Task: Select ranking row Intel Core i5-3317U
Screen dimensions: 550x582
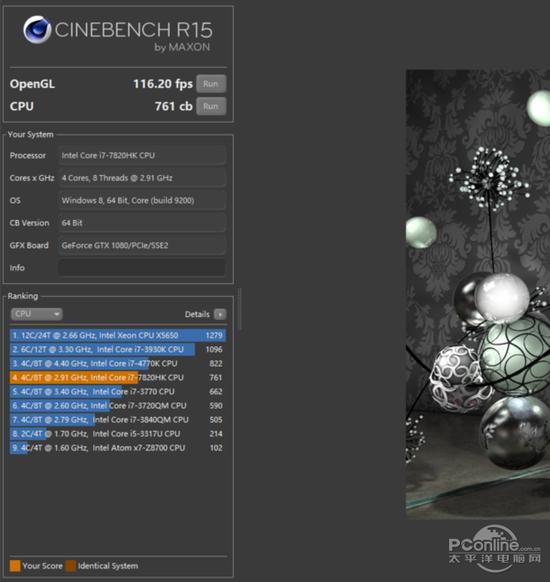Action: pyautogui.click(x=118, y=434)
